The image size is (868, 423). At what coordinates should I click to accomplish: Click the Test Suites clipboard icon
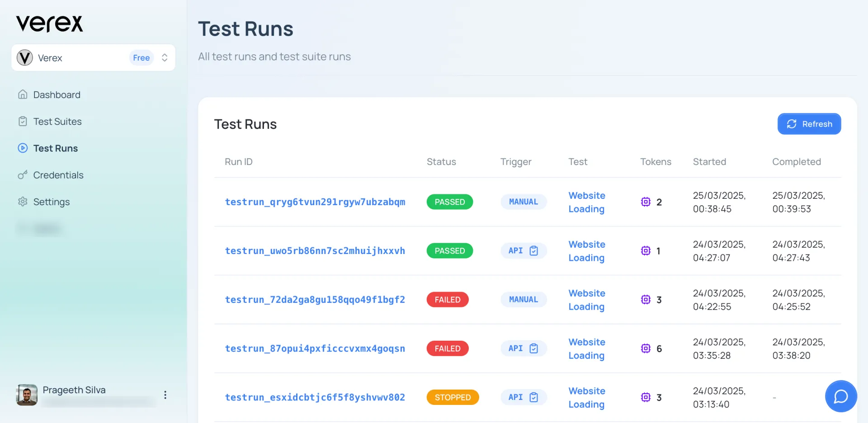[23, 121]
